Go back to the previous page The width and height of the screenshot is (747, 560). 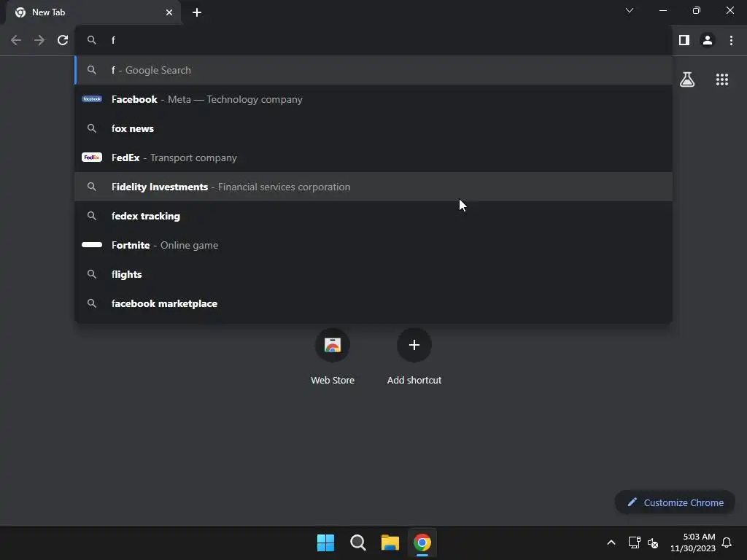16,41
